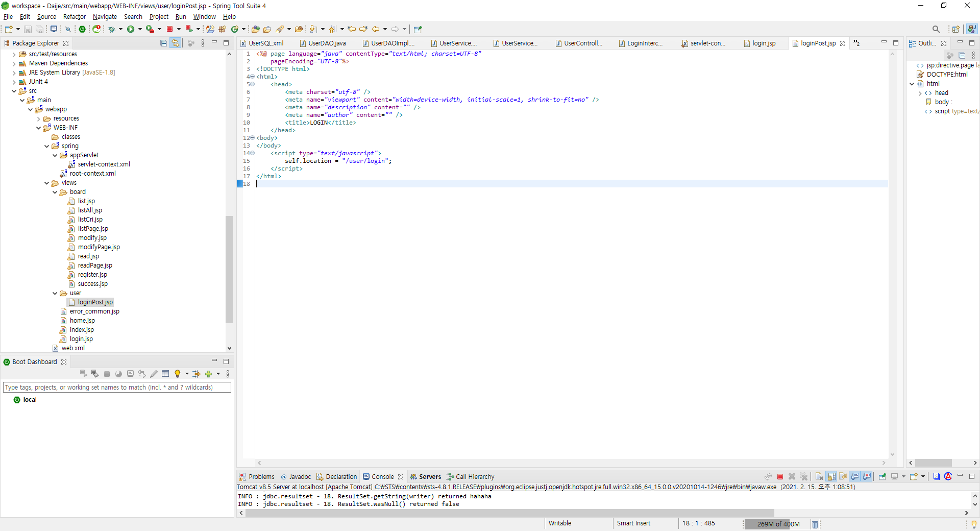
Task: Open the Call Hierarchy tab
Action: point(470,476)
